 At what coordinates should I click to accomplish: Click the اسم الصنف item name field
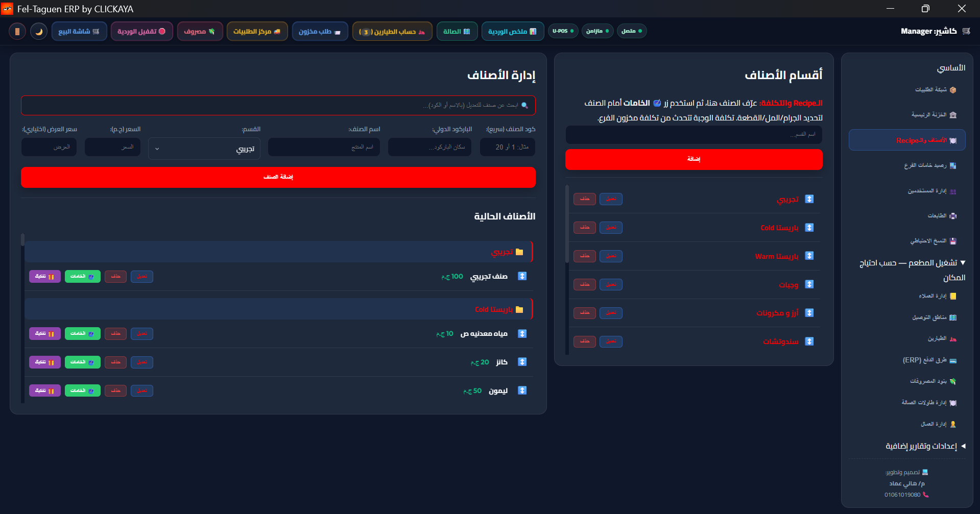(324, 147)
